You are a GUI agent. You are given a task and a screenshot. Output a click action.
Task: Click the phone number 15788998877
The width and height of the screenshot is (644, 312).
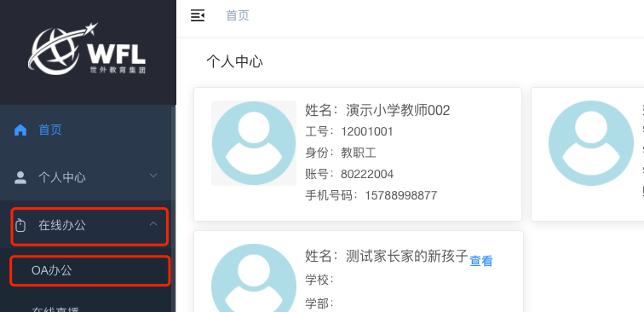pos(401,195)
